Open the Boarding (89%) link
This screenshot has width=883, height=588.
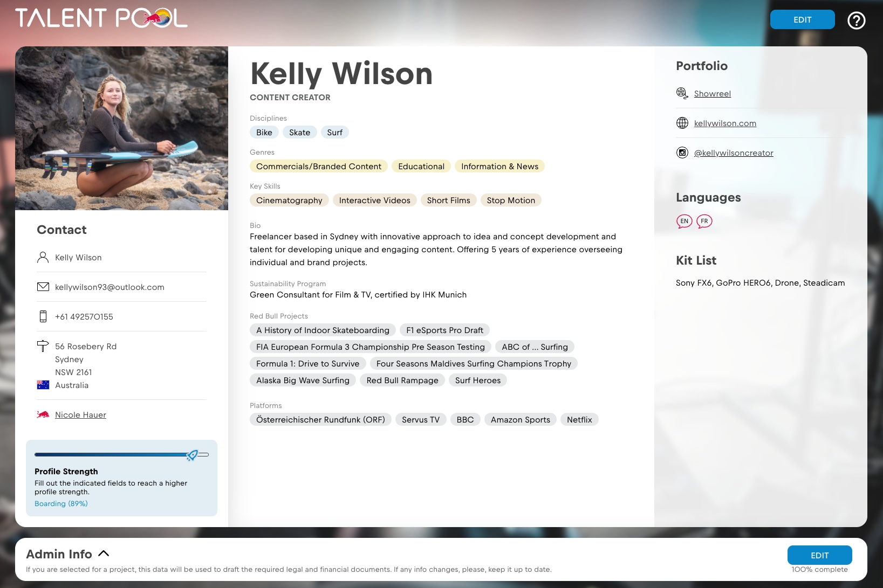pyautogui.click(x=61, y=503)
